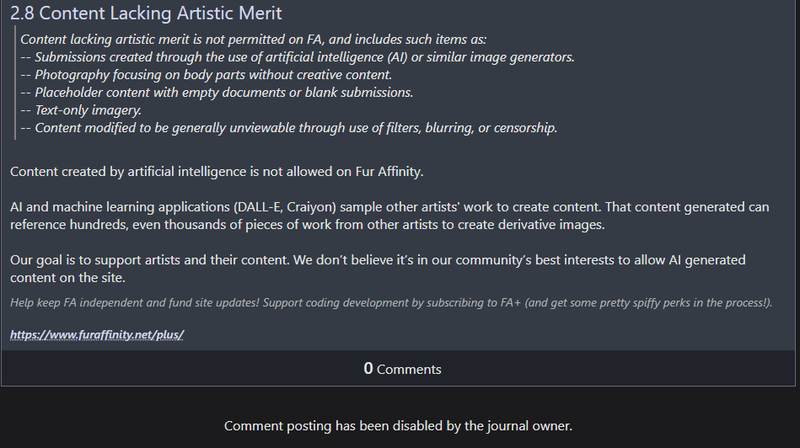
Task: Click the 'content on the site.' line
Action: pyautogui.click(x=68, y=278)
